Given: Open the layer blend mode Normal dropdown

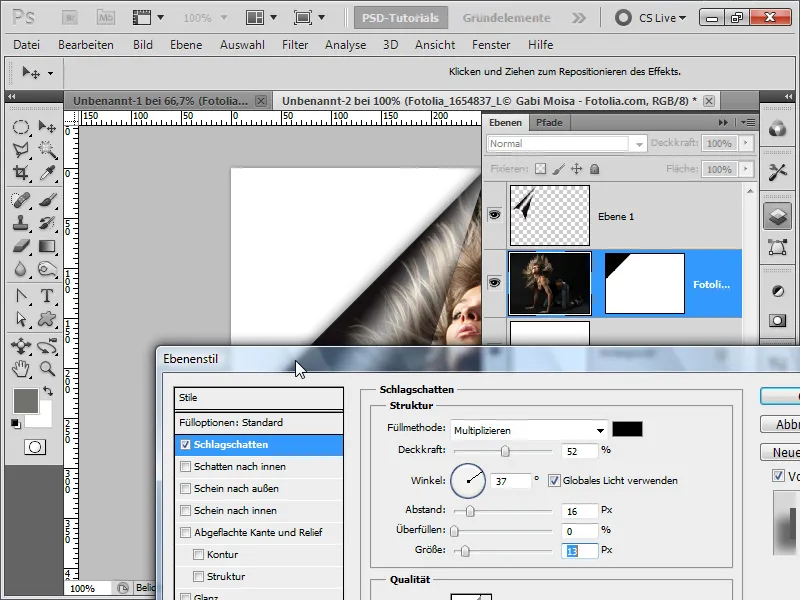Looking at the screenshot, I should (x=567, y=144).
